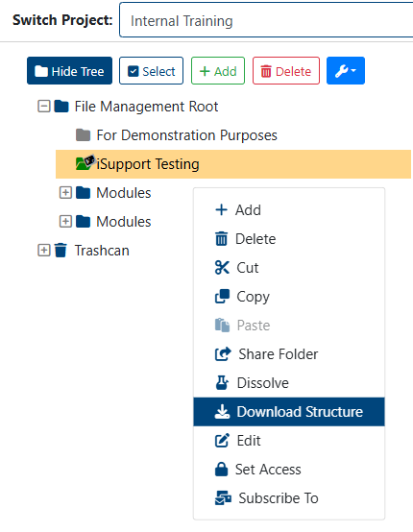413x532 pixels.
Task: Click the checkbox icon on Select button
Action: (134, 71)
